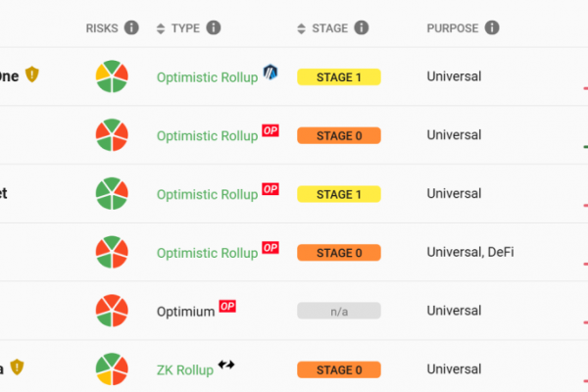588x392 pixels.
Task: Click the info icon next to RISKS
Action: tap(131, 27)
